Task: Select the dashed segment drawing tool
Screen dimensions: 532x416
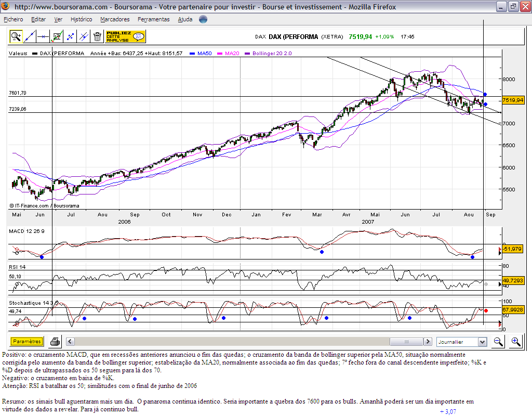Action: pos(70,36)
